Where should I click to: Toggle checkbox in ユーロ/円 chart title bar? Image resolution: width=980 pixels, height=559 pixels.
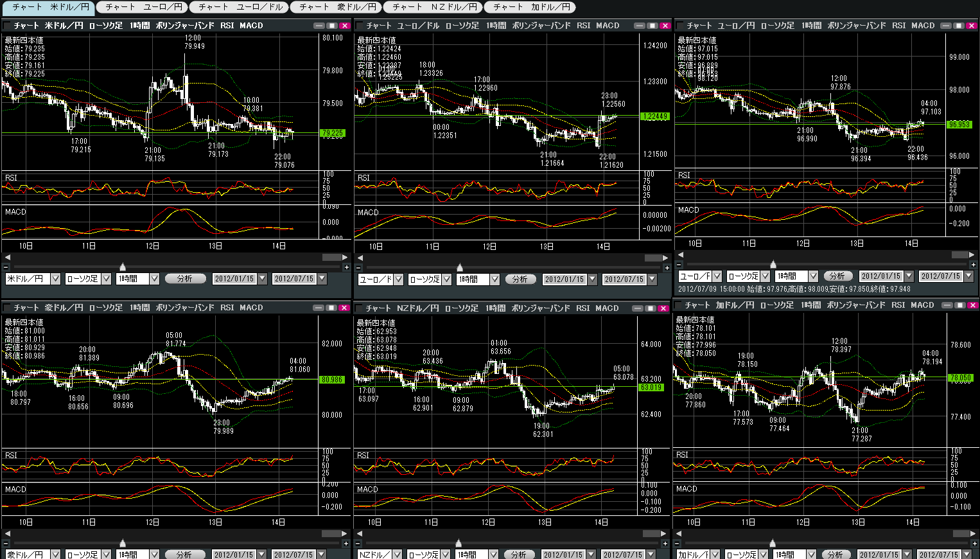(680, 26)
